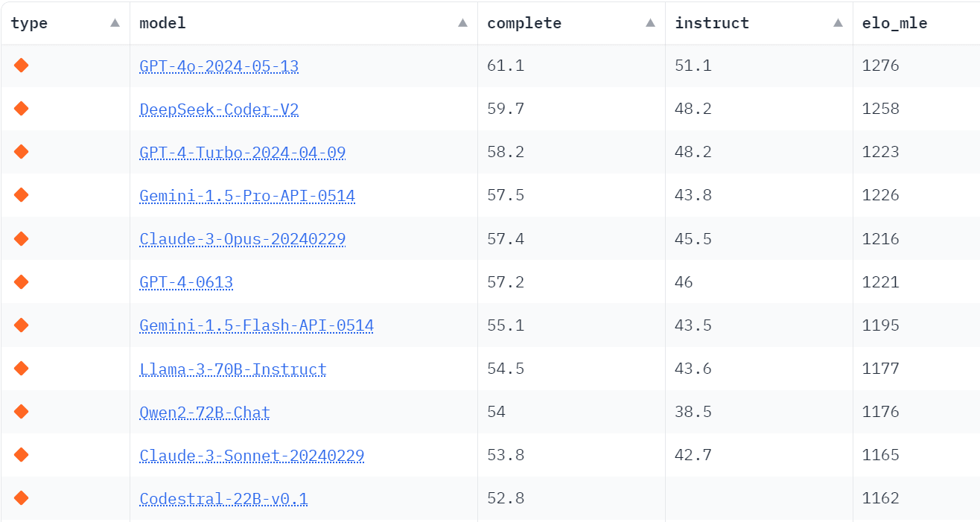Click the Codestral-22B-v0.1 model link
The width and height of the screenshot is (980, 522).
[223, 498]
